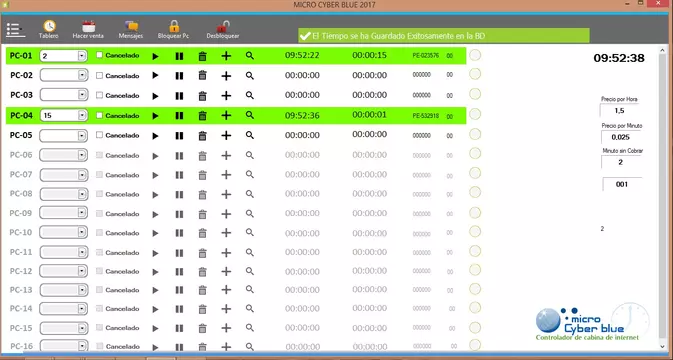This screenshot has height=360, width=673.
Task: Start the timer for PC-02
Action: pyautogui.click(x=155, y=76)
